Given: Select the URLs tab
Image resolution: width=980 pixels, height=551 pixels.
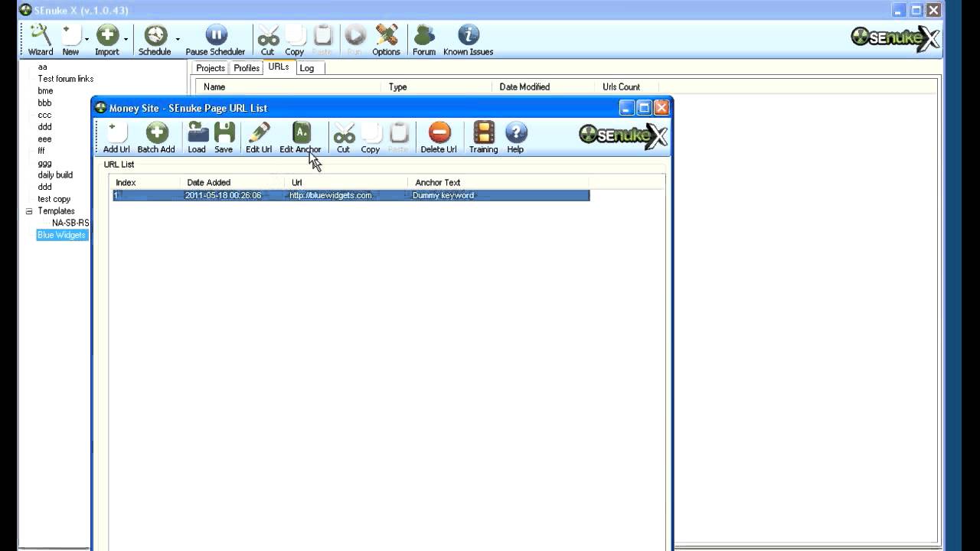Looking at the screenshot, I should (279, 67).
